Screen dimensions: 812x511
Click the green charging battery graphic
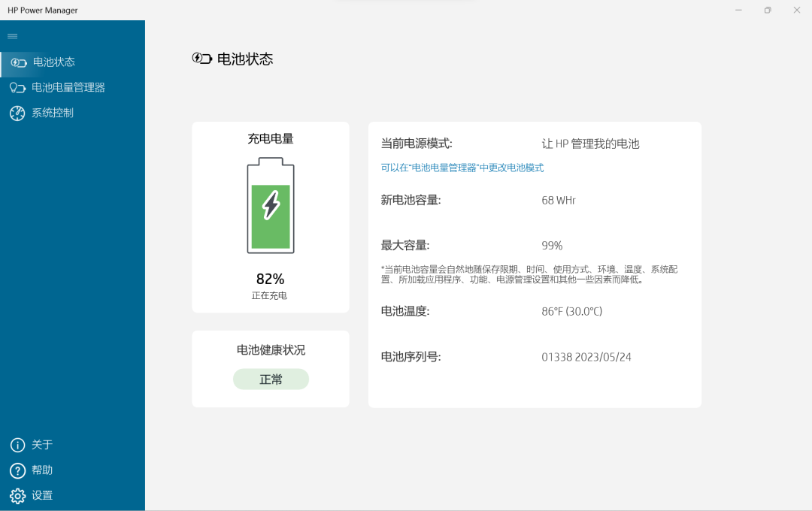pos(271,206)
